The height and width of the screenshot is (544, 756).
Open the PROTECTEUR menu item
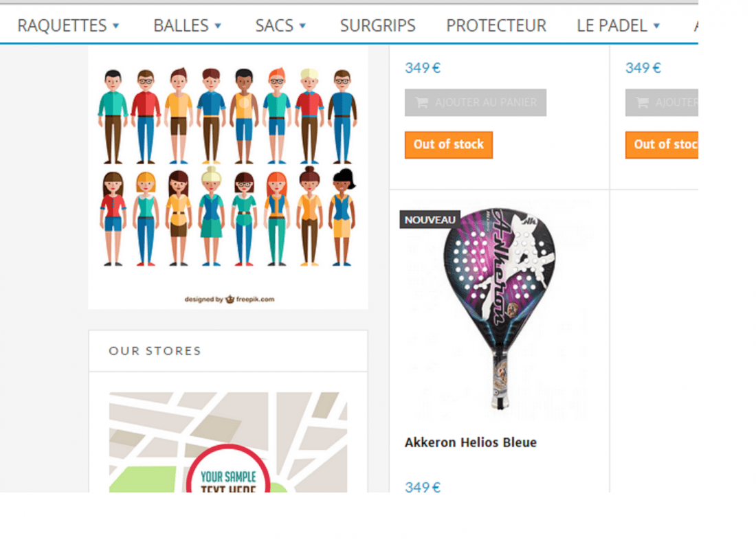click(x=496, y=25)
